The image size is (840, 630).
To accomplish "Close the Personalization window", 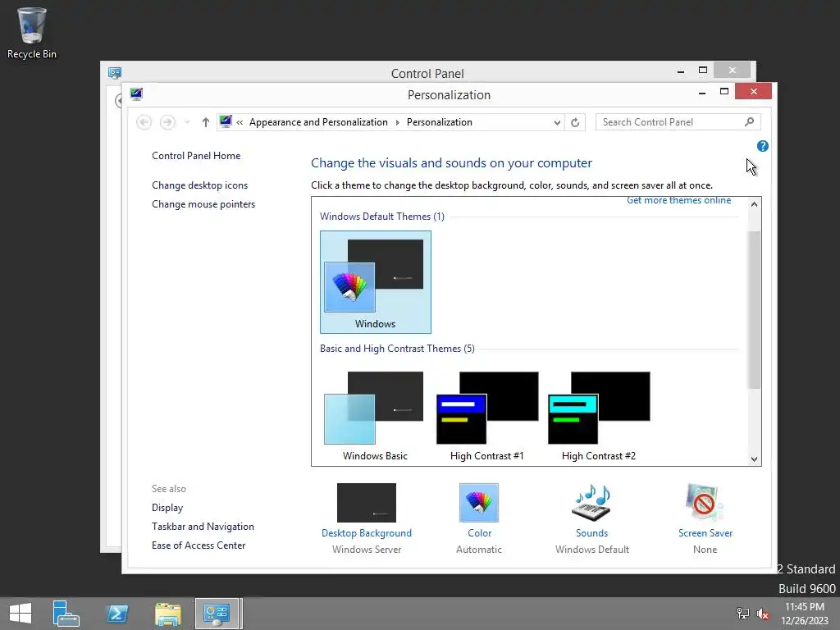I will [753, 92].
